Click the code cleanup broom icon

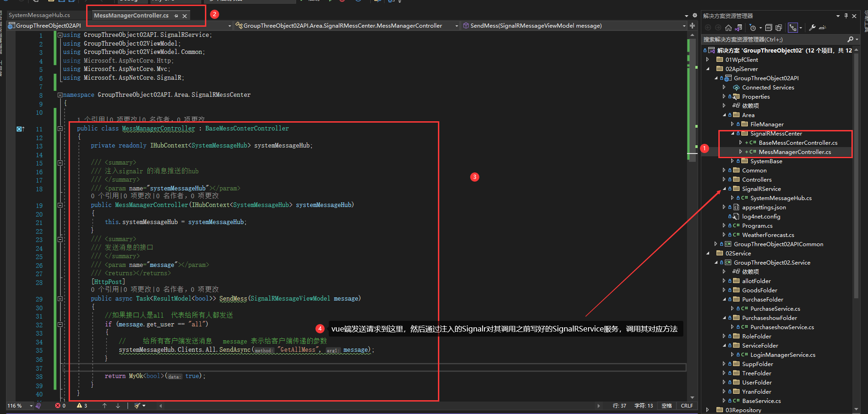coord(137,406)
